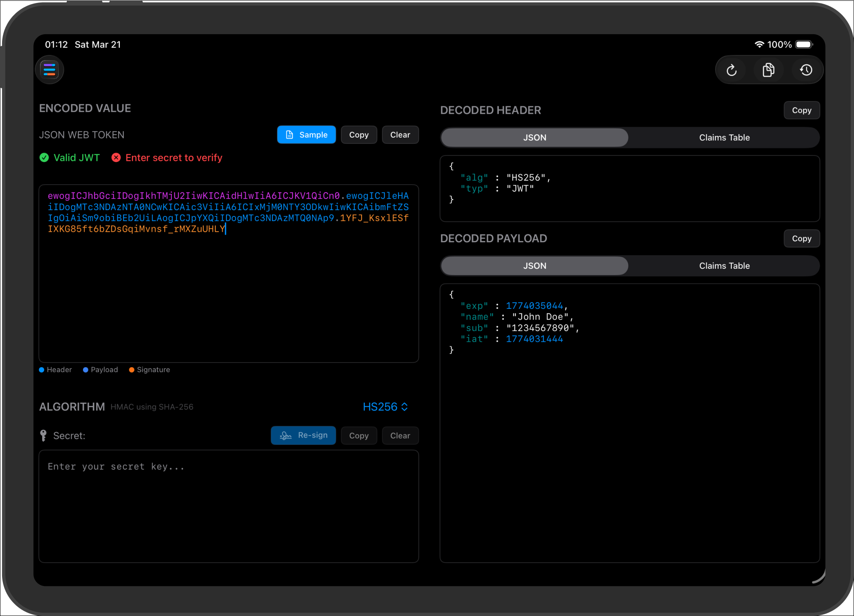
Task: Open the HS256 algorithm dropdown
Action: [x=384, y=407]
